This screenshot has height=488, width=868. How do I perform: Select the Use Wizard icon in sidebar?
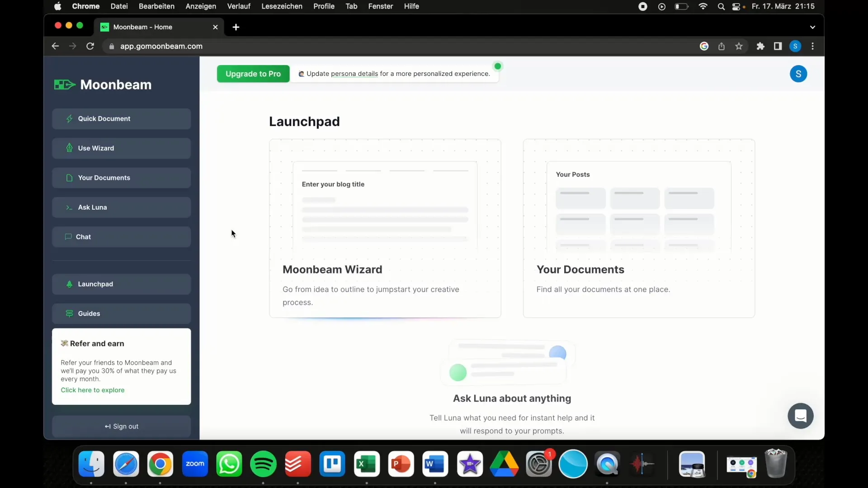(x=69, y=148)
